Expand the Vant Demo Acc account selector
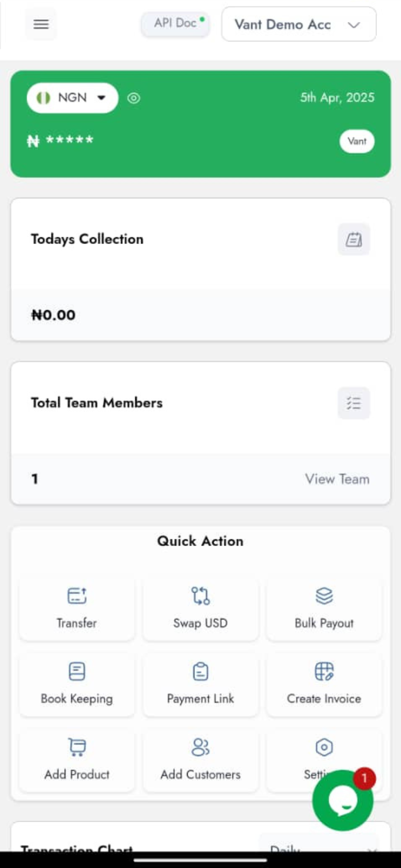This screenshot has width=401, height=868. pos(299,24)
